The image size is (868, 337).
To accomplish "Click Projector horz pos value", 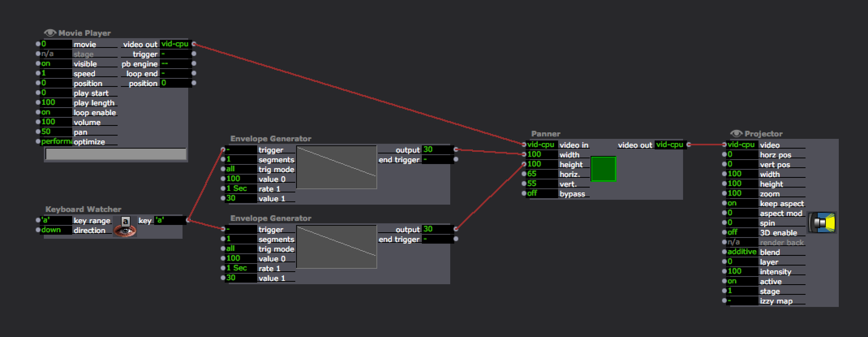I will pyautogui.click(x=743, y=154).
